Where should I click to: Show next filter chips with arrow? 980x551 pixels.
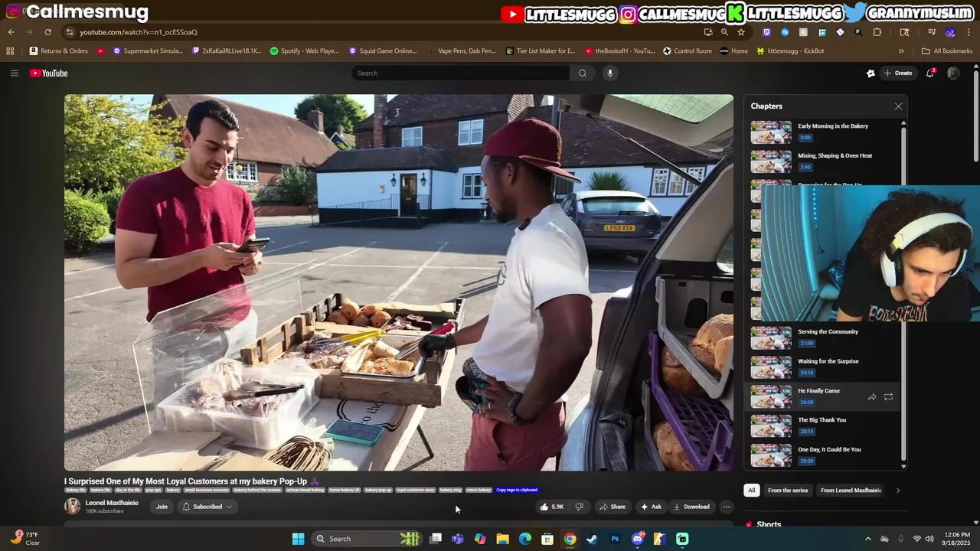[897, 491]
